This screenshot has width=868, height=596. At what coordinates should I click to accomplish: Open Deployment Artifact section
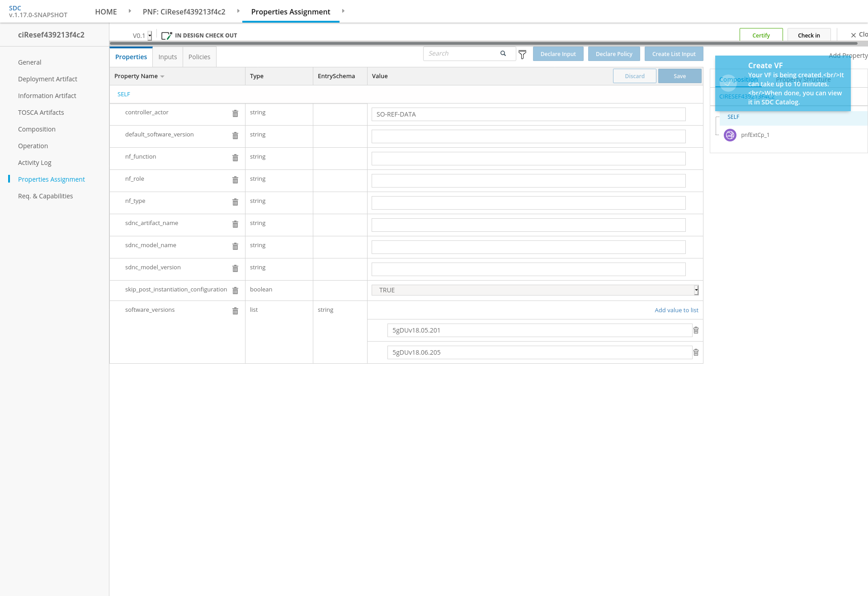47,79
